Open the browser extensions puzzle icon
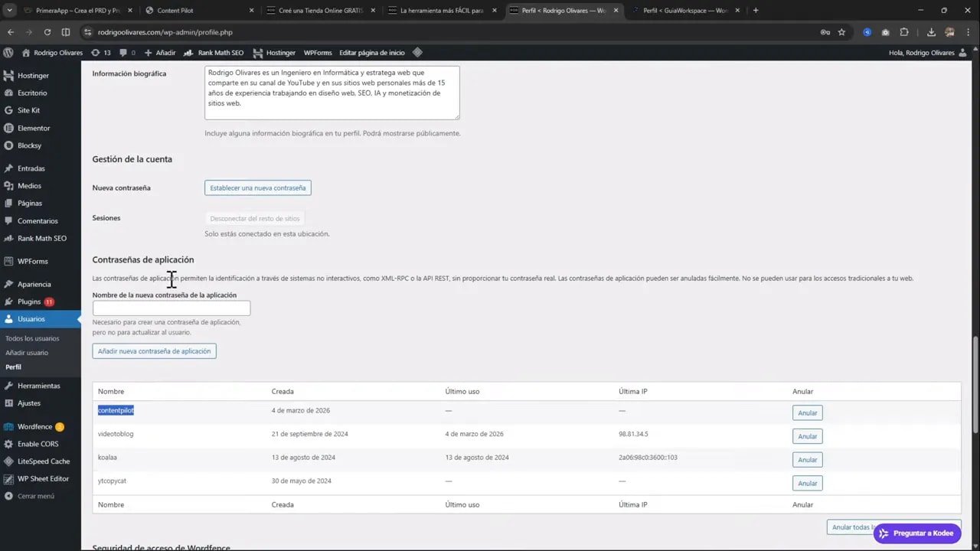The width and height of the screenshot is (980, 551). tap(904, 32)
